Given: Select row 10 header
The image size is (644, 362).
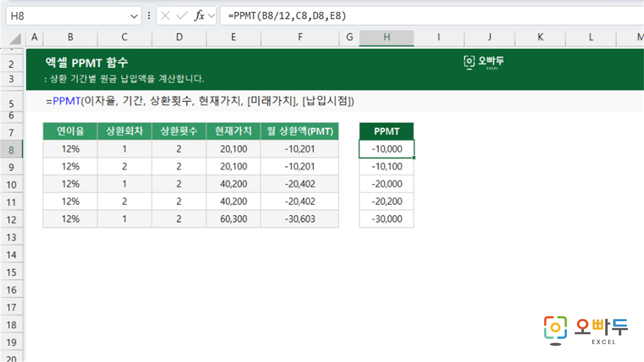Looking at the screenshot, I should [11, 184].
